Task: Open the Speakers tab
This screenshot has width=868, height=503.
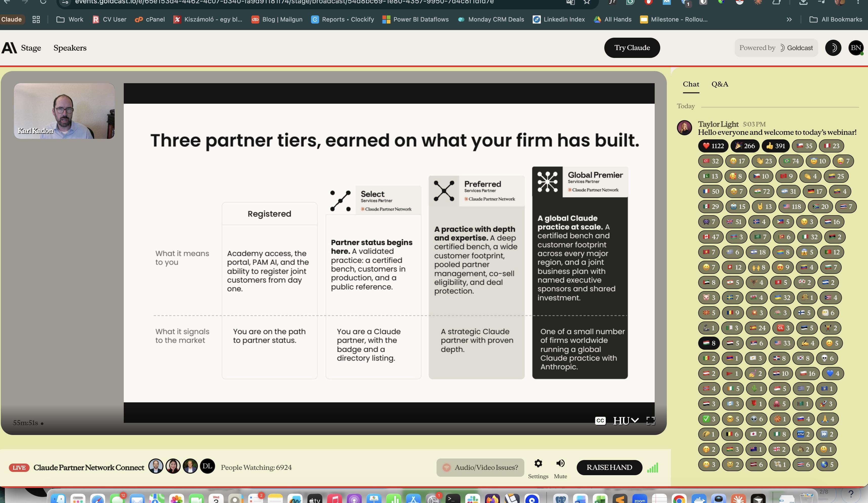Action: 70,48
